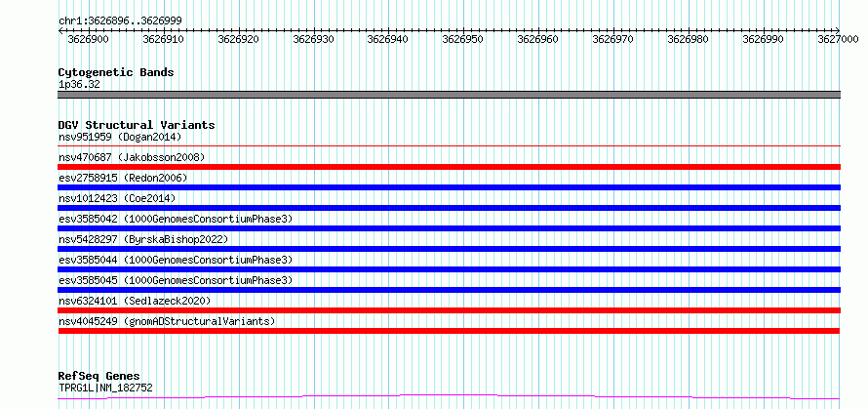Click ruler tick label 3627000

838,39
